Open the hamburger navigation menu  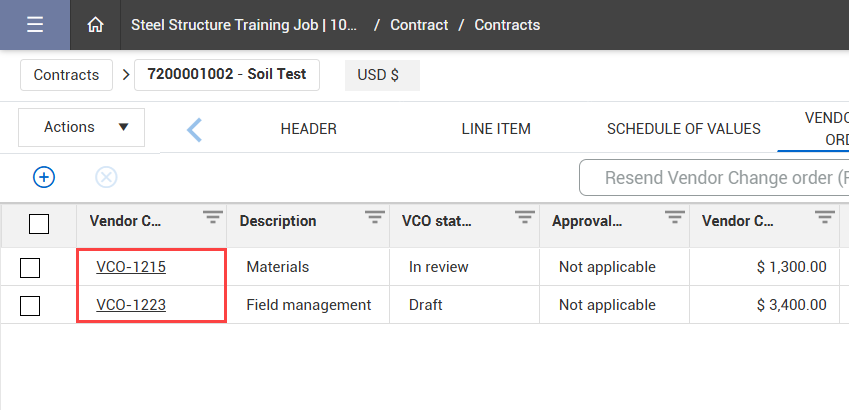point(35,25)
